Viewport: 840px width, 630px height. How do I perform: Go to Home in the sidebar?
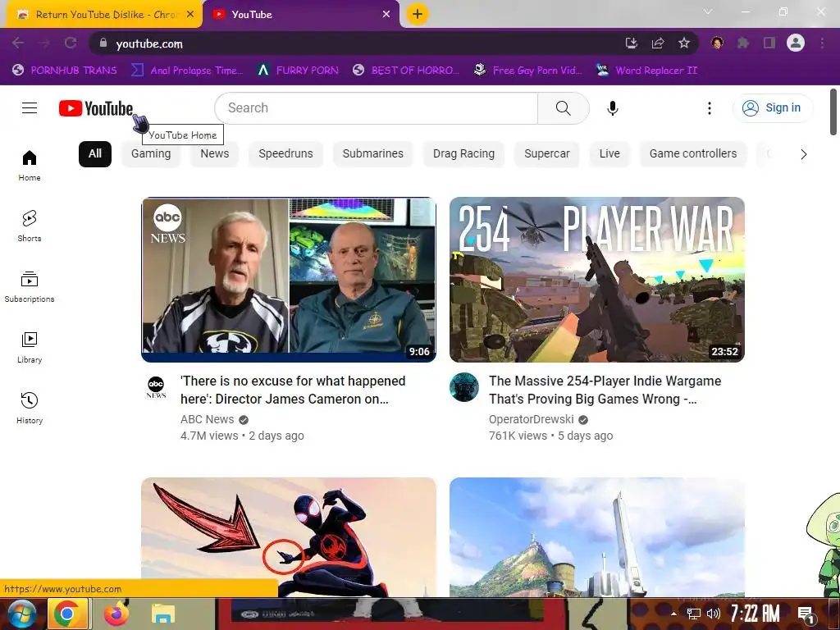click(30, 166)
